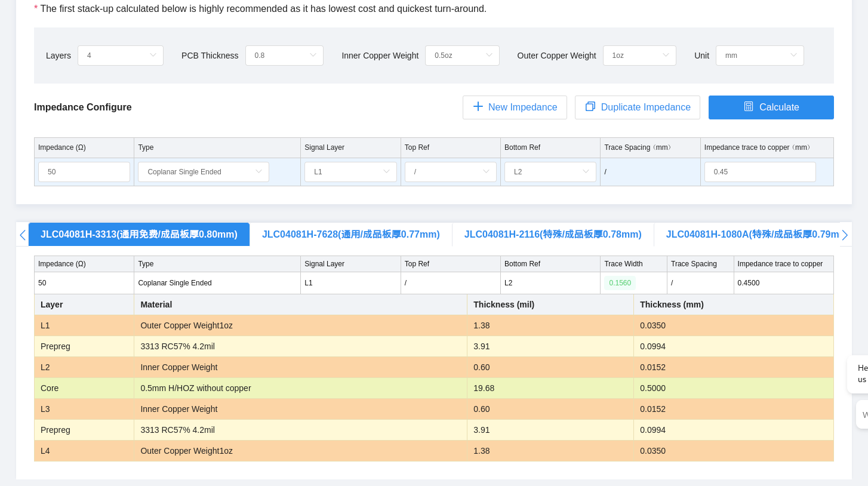Expand the Outer Copper Weight selector
Image resolution: width=868 pixels, height=486 pixels.
639,56
